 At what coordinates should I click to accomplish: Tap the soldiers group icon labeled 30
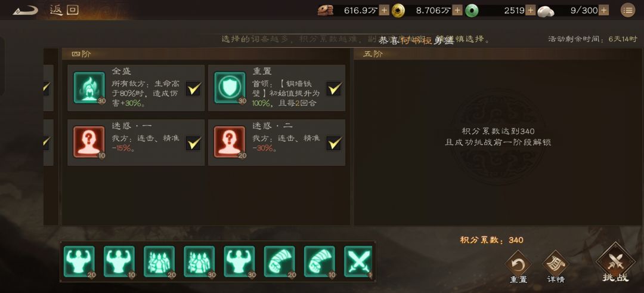point(199,261)
